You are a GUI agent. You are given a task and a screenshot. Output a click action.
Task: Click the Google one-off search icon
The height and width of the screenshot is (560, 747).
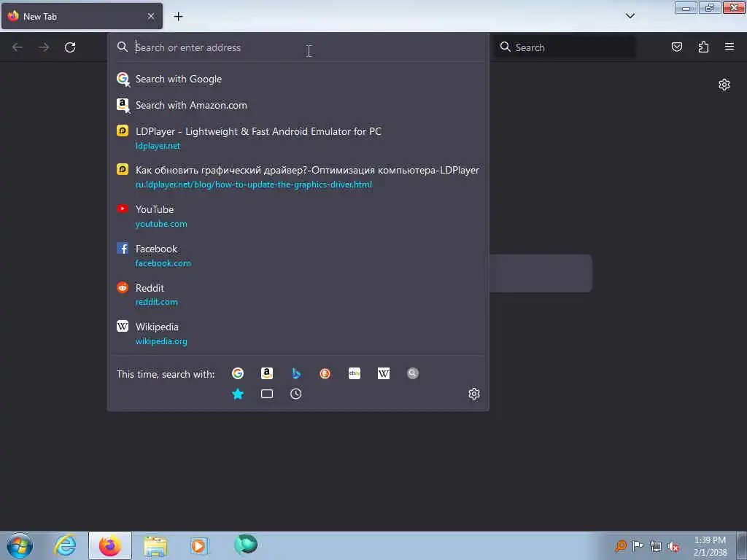237,373
